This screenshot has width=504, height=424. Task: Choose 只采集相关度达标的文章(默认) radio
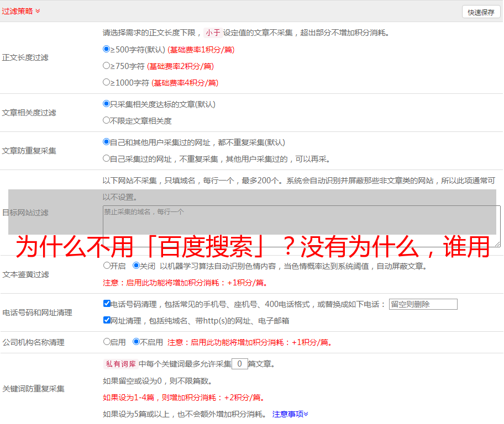tap(106, 103)
